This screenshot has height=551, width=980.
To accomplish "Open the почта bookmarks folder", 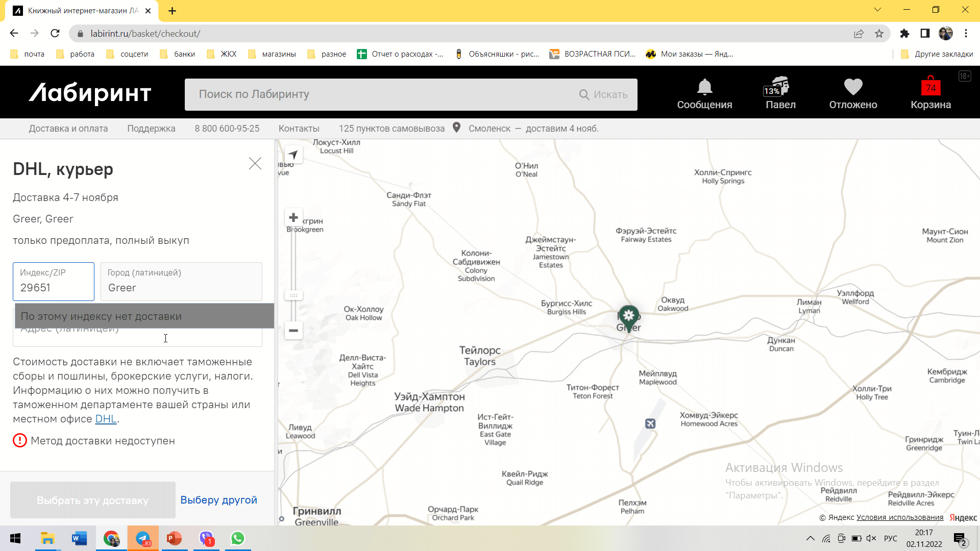I will coord(28,54).
